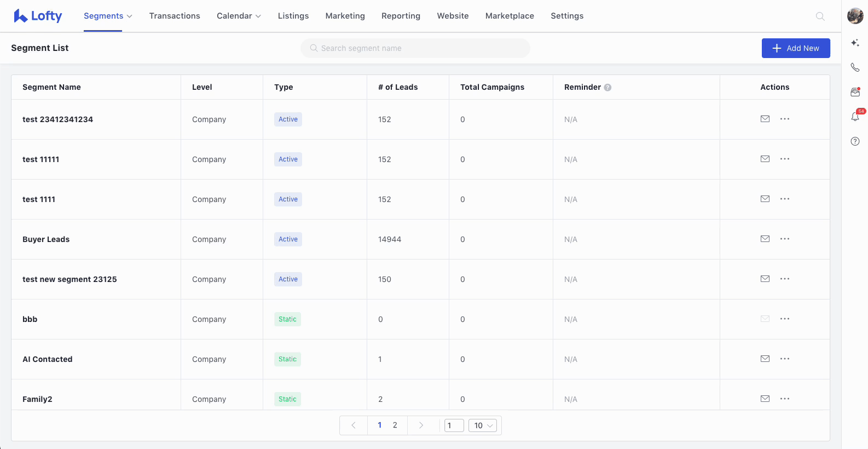This screenshot has height=449, width=868.
Task: Open the help question mark icon
Action: [855, 141]
